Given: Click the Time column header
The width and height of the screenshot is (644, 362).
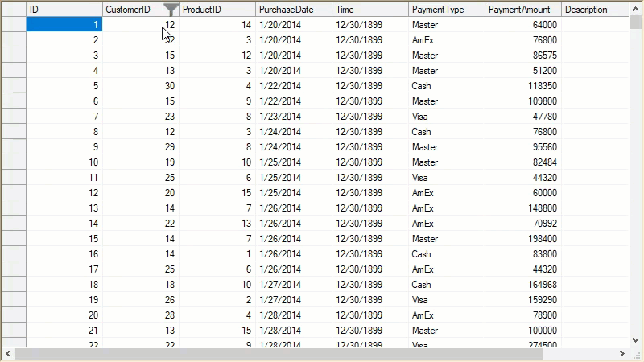Looking at the screenshot, I should [370, 10].
